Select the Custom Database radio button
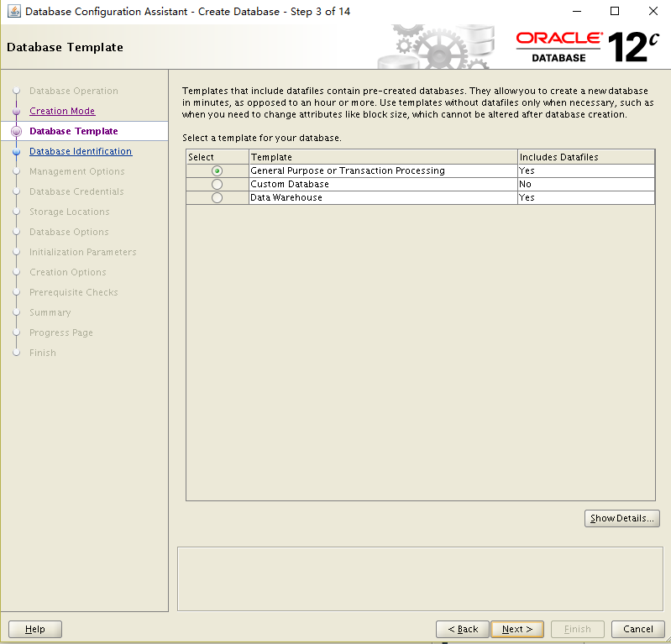Viewport: 671px width, 644px height. click(217, 185)
